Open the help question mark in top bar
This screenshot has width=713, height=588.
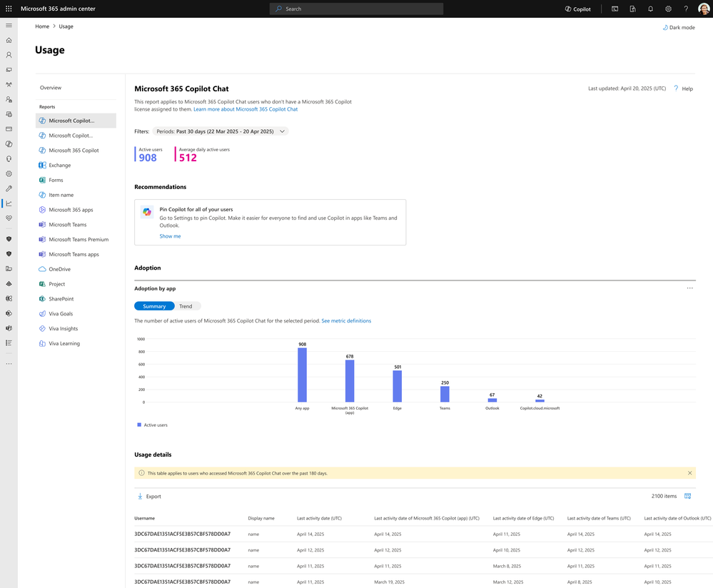[x=686, y=9]
